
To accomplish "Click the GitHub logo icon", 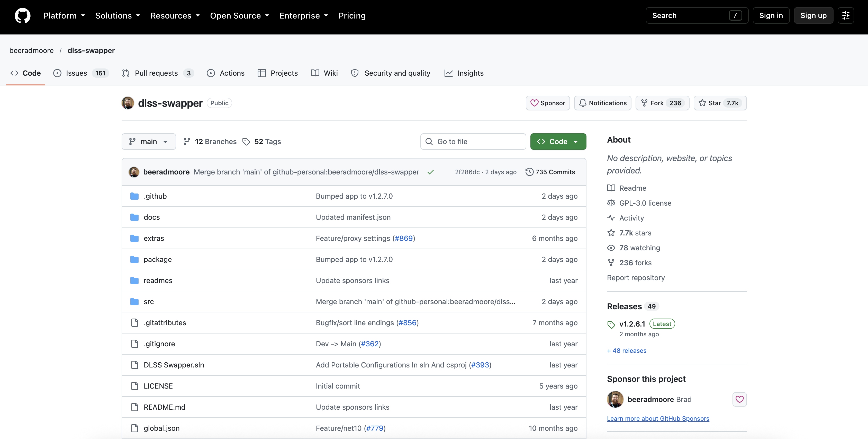I will (x=23, y=15).
